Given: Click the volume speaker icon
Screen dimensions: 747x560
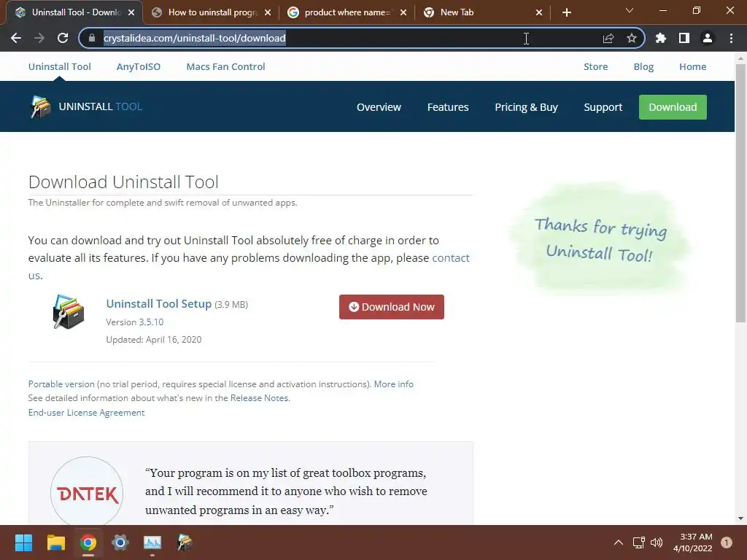Looking at the screenshot, I should pos(657,542).
